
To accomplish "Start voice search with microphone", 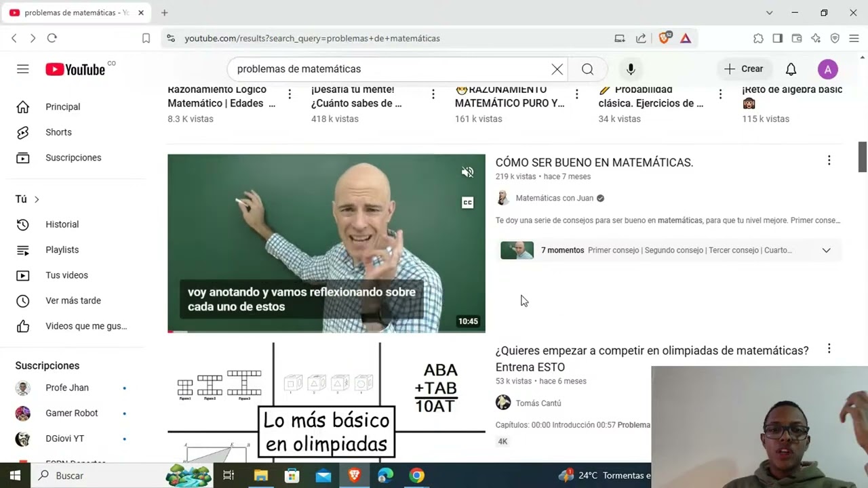I will coord(631,69).
